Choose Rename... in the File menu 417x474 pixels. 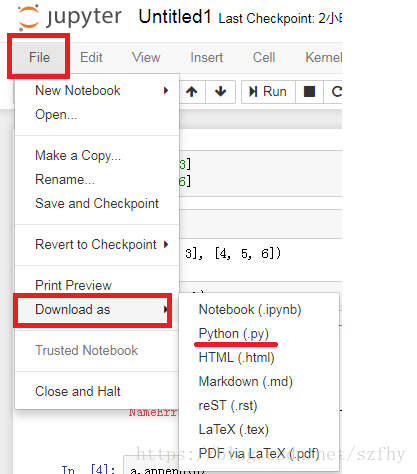pos(97,179)
